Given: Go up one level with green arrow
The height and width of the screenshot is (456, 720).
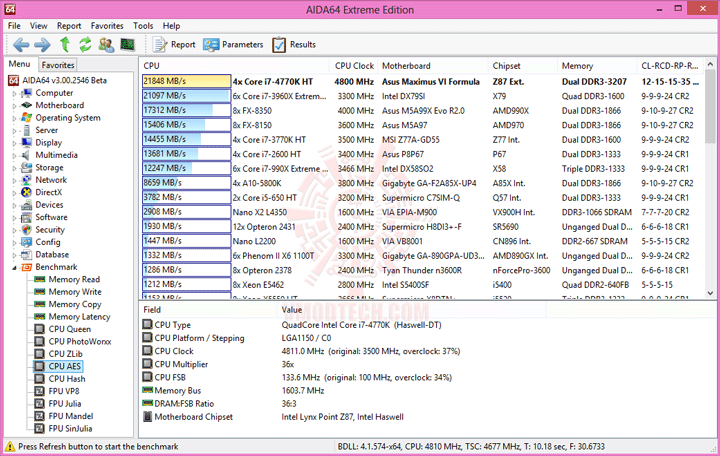Looking at the screenshot, I should (65, 45).
